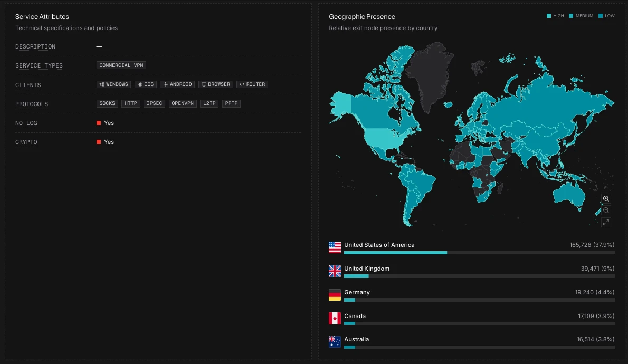628x364 pixels.
Task: Click the Yes value beside CRYPTO
Action: coord(109,142)
